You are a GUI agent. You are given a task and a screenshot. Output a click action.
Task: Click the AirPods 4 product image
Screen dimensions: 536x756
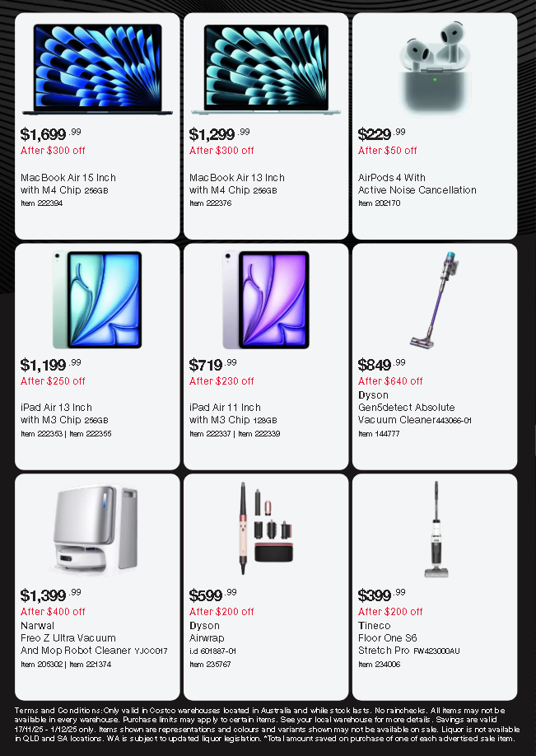pos(434,68)
